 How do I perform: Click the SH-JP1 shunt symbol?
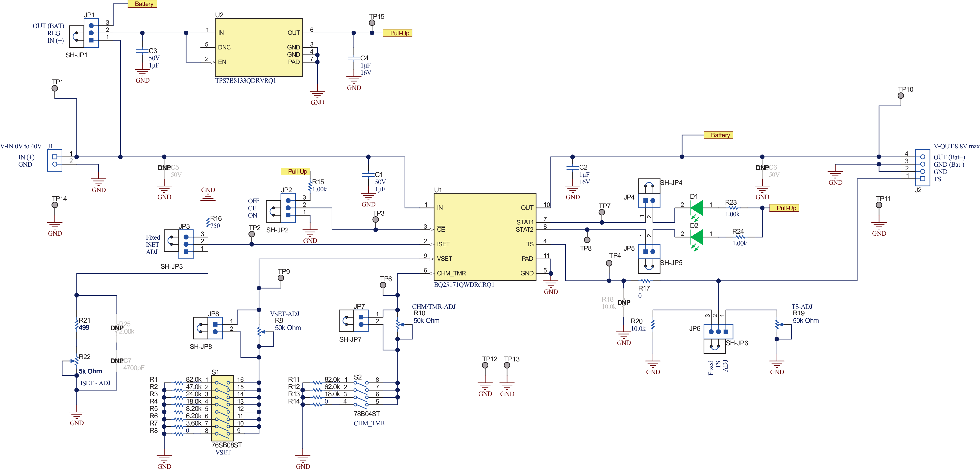coord(76,37)
